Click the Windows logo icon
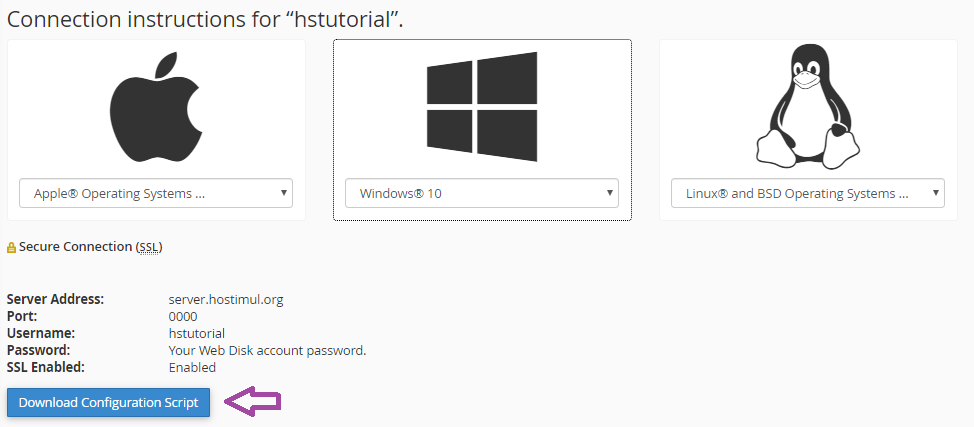This screenshot has height=427, width=974. pyautogui.click(x=482, y=107)
